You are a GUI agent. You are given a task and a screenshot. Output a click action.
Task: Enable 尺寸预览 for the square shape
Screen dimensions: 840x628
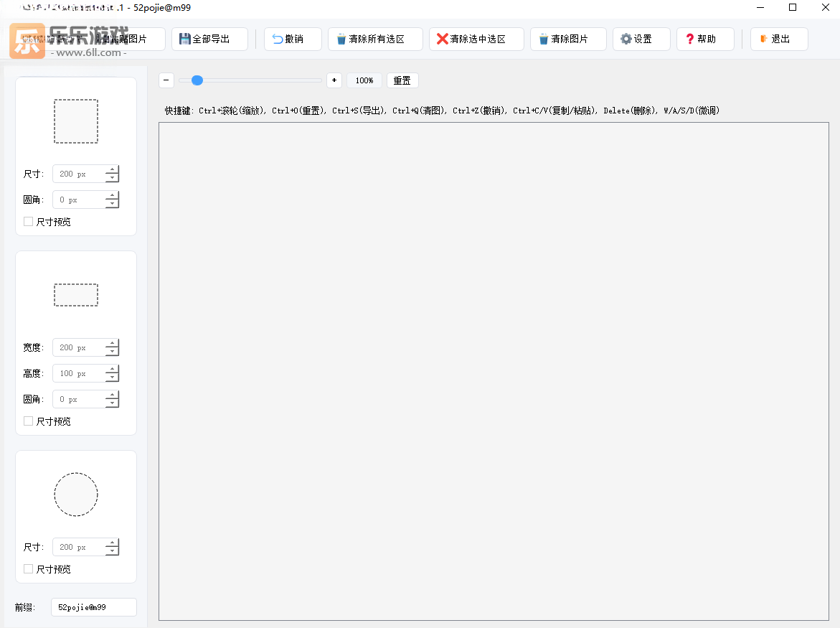pyautogui.click(x=29, y=221)
